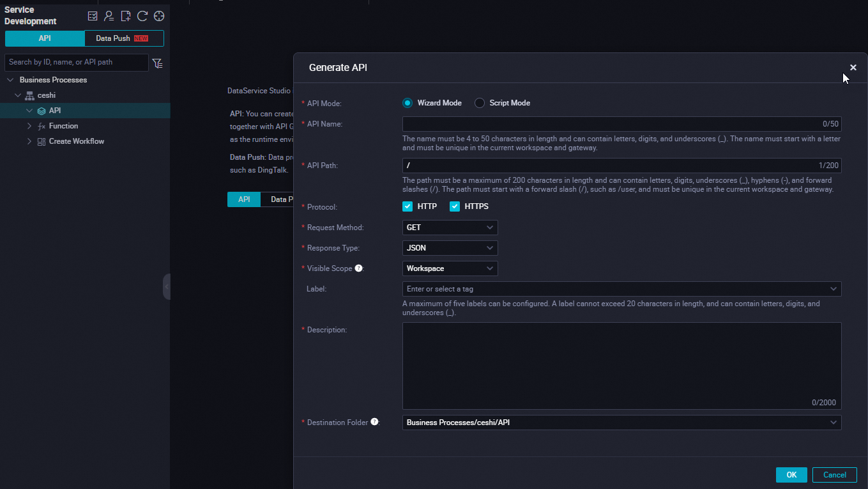
Task: Select the API tab in the sidebar
Action: click(x=45, y=38)
